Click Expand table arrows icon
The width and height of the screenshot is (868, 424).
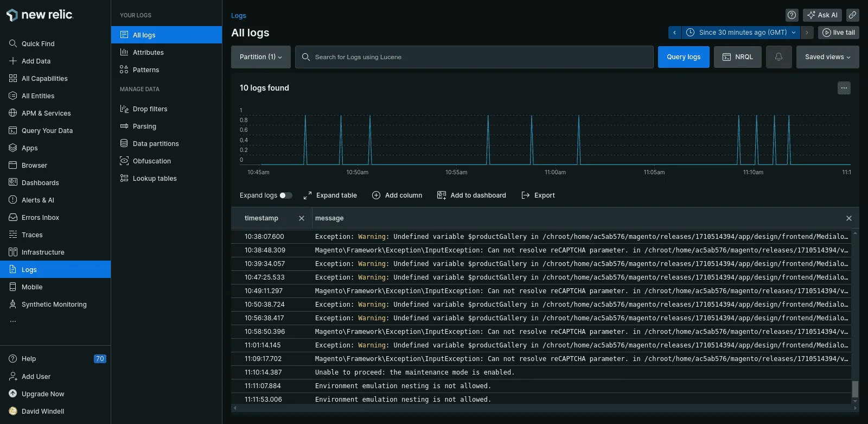point(308,195)
